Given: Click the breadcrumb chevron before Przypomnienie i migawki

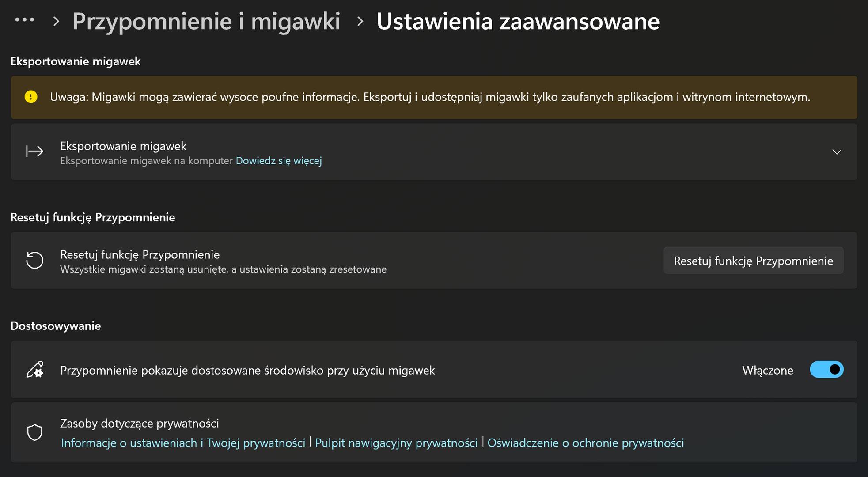Looking at the screenshot, I should point(56,21).
